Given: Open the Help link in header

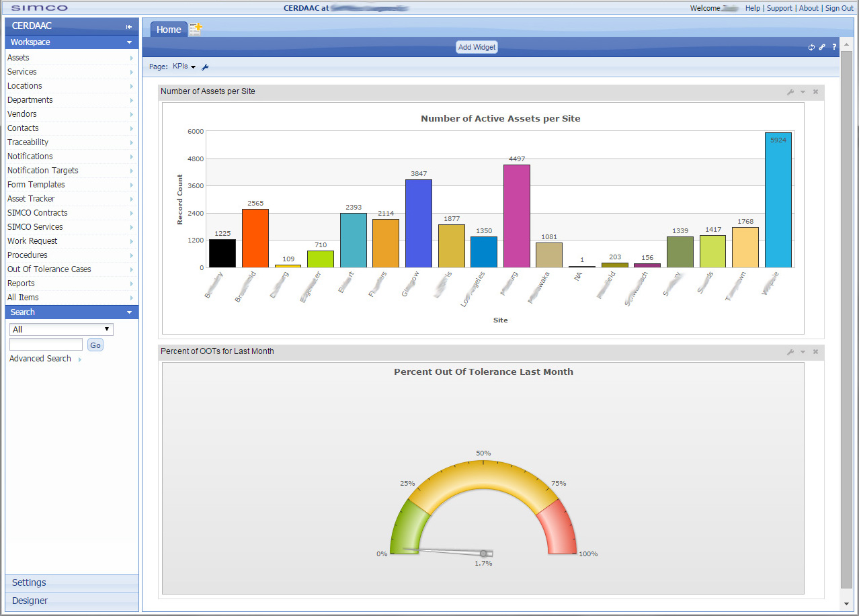Looking at the screenshot, I should click(x=753, y=8).
